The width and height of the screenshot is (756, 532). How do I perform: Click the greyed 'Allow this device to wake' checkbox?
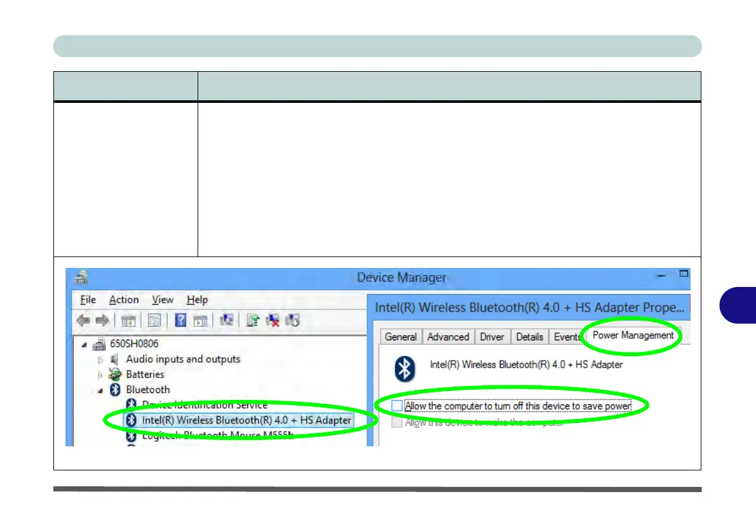click(x=397, y=422)
